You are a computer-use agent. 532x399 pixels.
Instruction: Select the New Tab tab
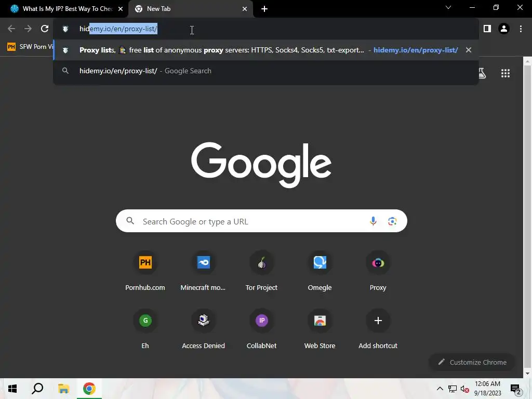(x=191, y=9)
